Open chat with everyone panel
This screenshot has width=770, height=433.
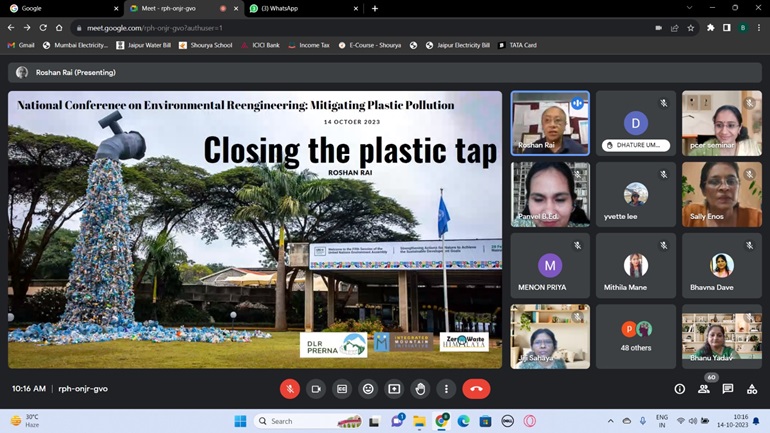(728, 389)
